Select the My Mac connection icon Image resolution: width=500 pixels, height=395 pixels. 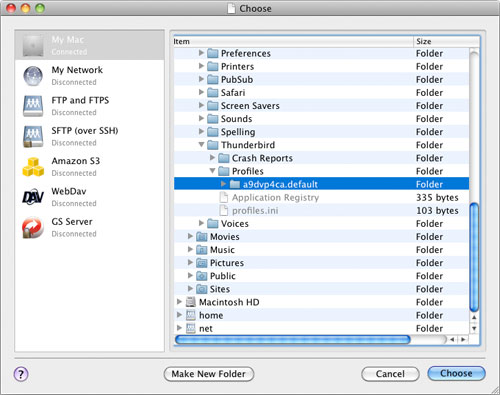click(33, 45)
